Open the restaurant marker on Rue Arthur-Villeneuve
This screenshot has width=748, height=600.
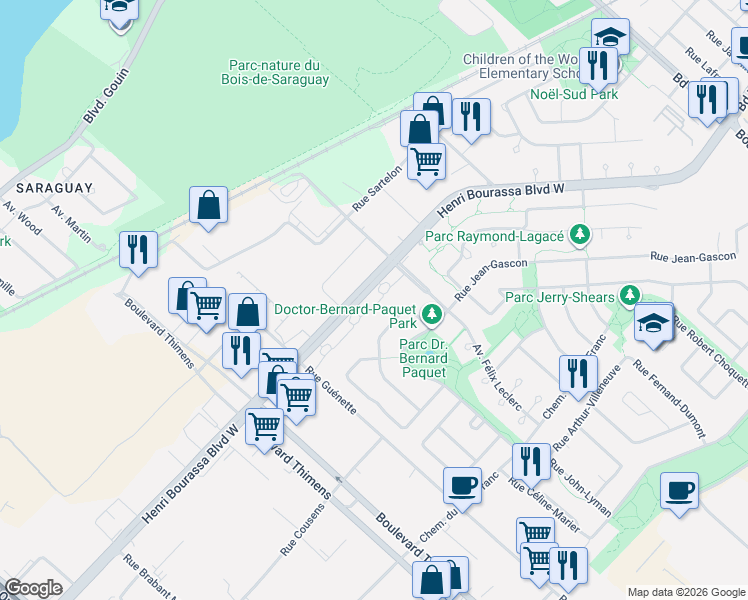tap(578, 375)
